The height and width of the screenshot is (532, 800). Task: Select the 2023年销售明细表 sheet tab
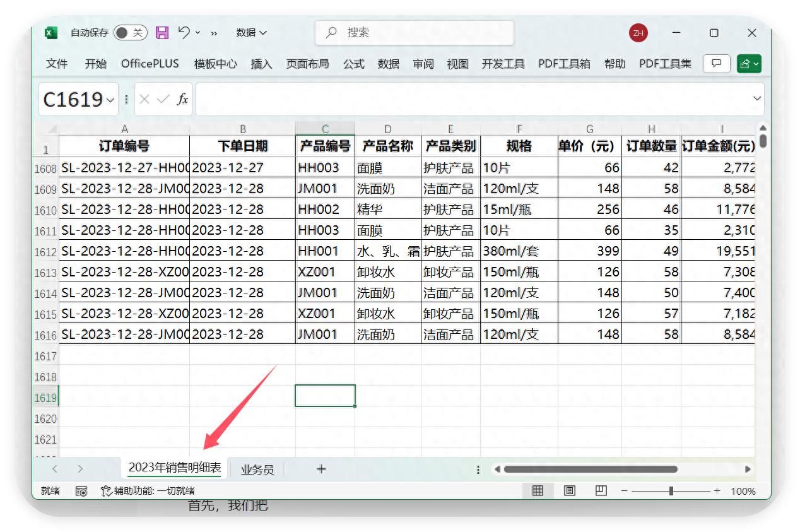[175, 468]
